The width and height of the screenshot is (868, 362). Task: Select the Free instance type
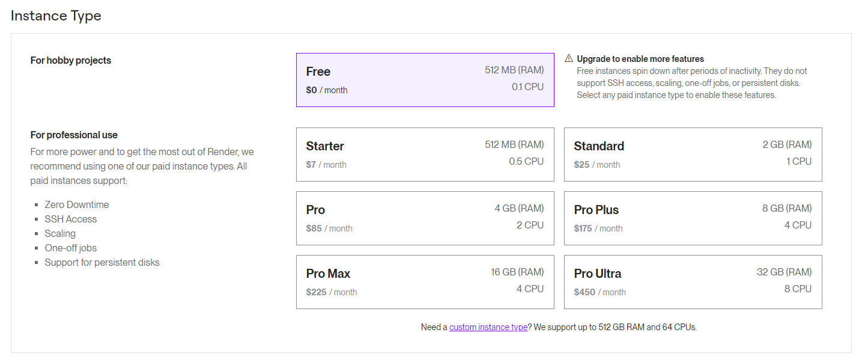425,80
